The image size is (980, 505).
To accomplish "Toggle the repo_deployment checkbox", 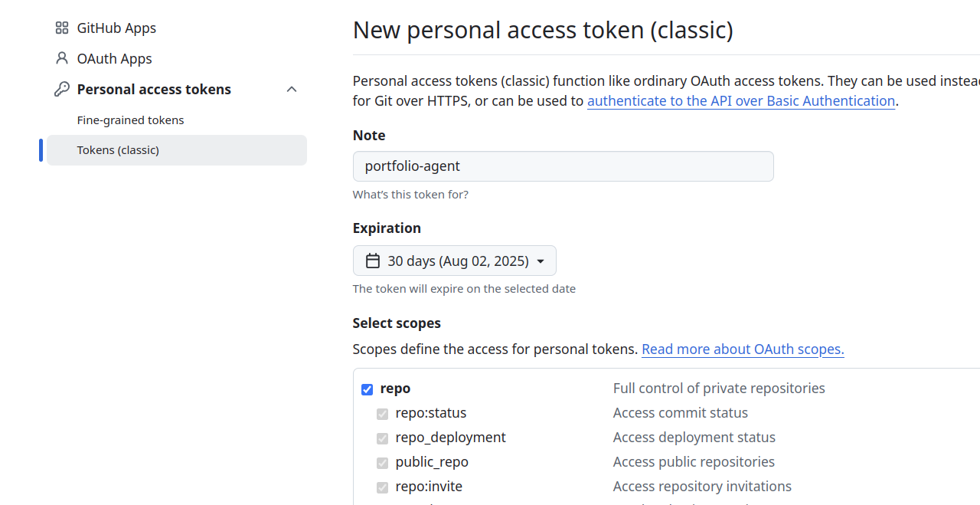I will (383, 438).
